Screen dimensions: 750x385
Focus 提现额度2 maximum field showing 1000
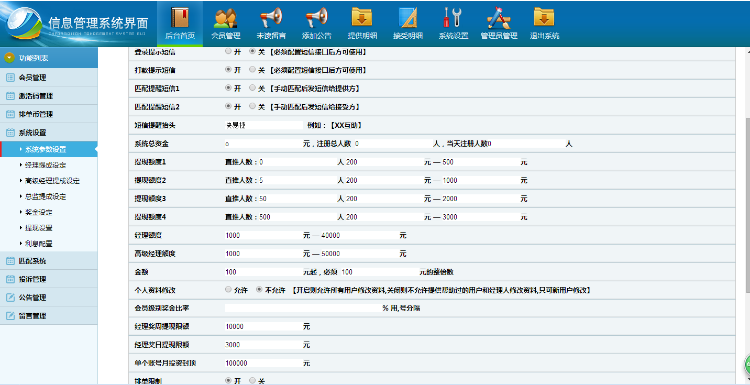[481, 180]
